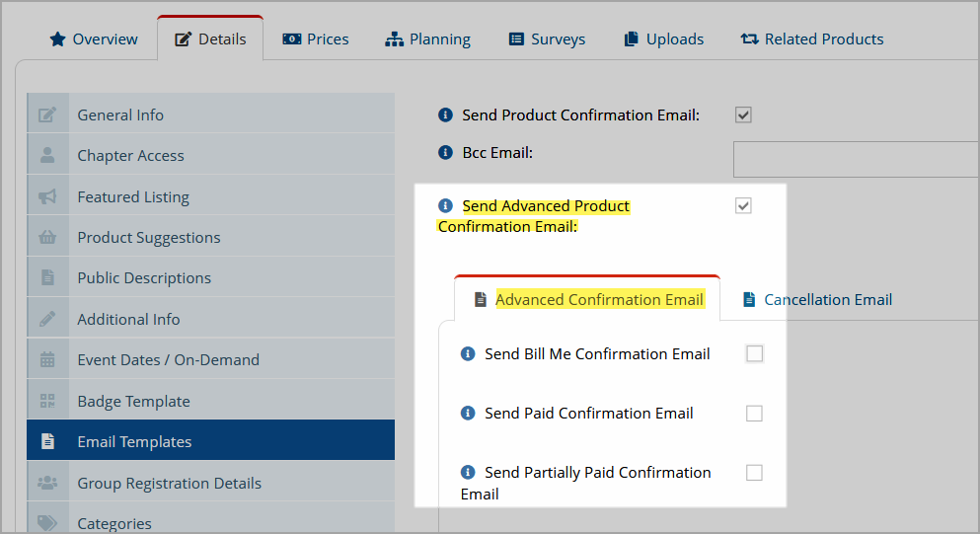Viewport: 980px width, 534px height.
Task: Click info icon for Send Partially Paid Confirmation Email
Action: 468,472
